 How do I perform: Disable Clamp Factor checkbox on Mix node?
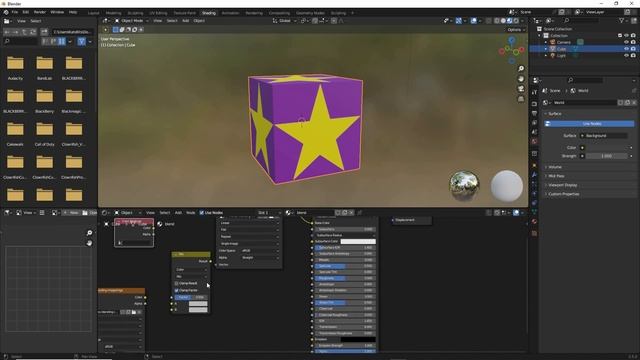point(177,290)
